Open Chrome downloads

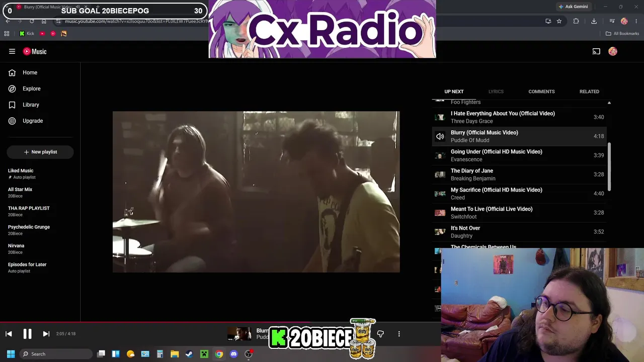[594, 21]
